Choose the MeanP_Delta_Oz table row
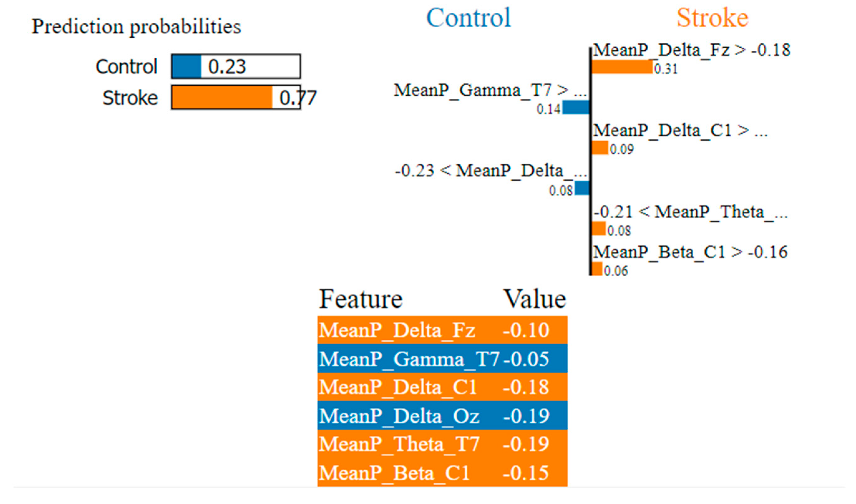The width and height of the screenshot is (856, 504). coord(442,415)
